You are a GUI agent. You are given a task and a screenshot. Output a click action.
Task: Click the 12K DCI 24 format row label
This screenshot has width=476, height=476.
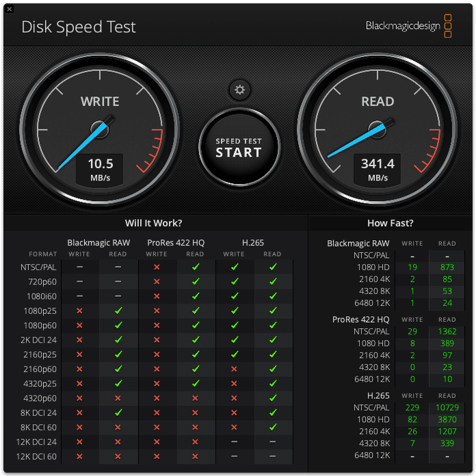pyautogui.click(x=36, y=442)
